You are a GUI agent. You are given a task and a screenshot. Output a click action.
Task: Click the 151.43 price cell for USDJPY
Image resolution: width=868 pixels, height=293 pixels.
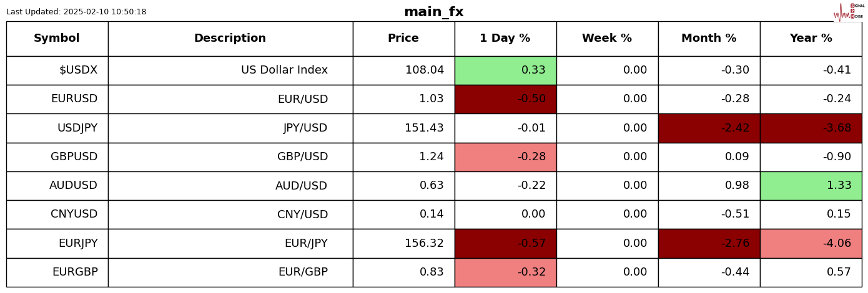point(403,128)
